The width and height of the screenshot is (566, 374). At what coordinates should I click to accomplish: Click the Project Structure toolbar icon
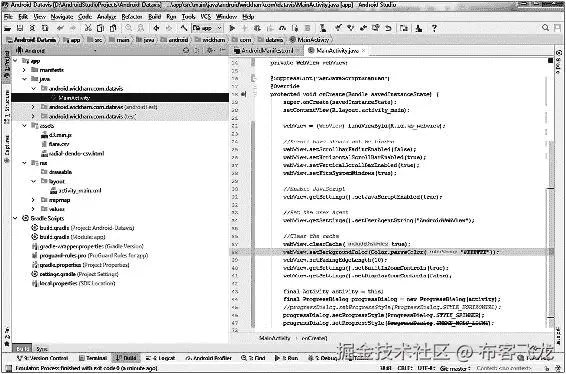tap(405, 28)
